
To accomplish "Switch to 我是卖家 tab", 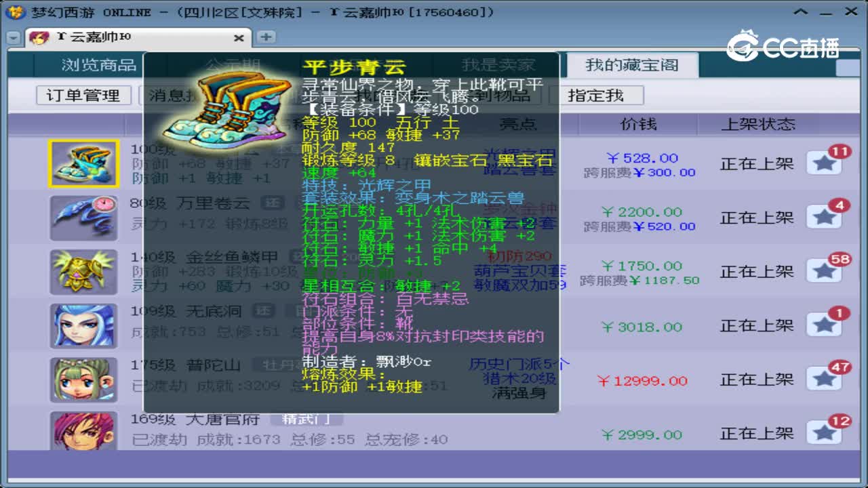I will 498,65.
